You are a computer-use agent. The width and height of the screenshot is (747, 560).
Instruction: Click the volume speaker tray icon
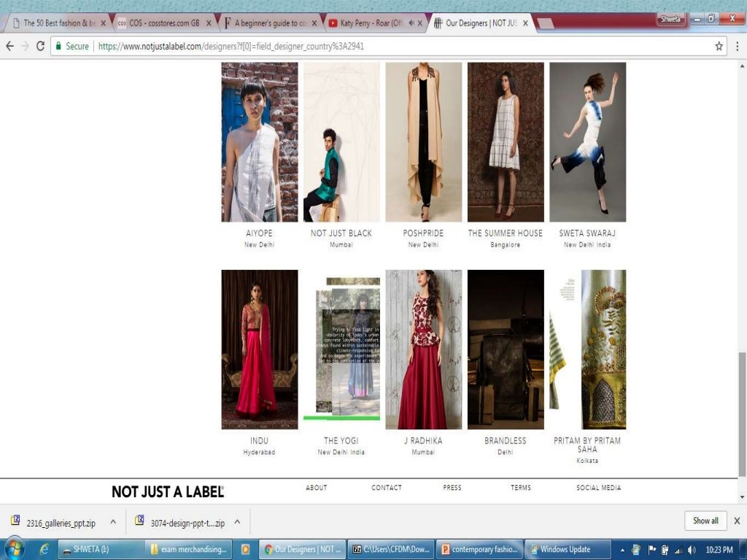pos(692,550)
